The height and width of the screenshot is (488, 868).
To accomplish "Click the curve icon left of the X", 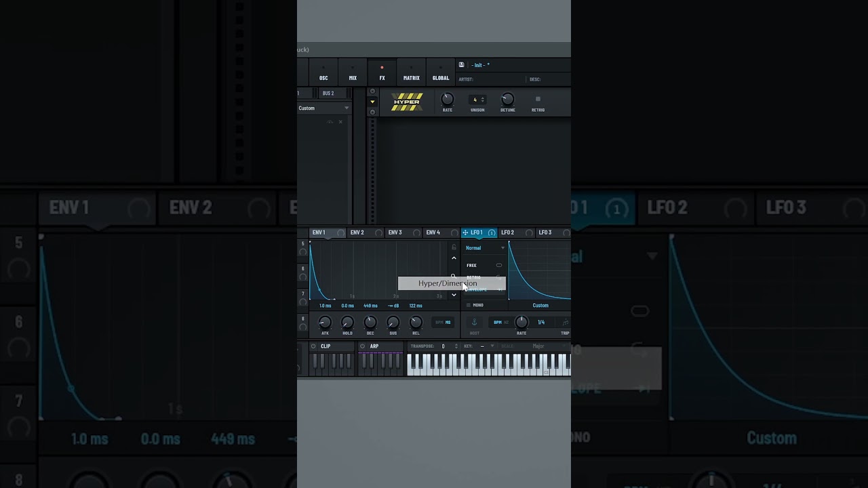I will point(330,122).
